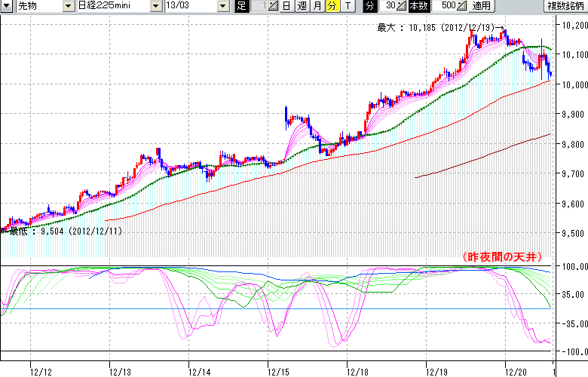
Task: Switch chart to 週 weekly timeframe
Action: click(x=302, y=6)
